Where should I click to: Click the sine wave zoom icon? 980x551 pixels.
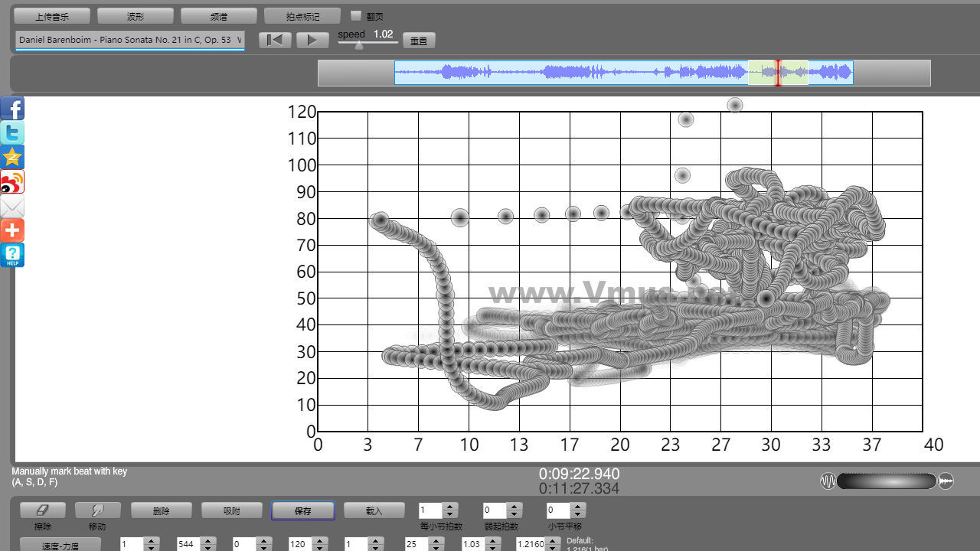pyautogui.click(x=828, y=481)
